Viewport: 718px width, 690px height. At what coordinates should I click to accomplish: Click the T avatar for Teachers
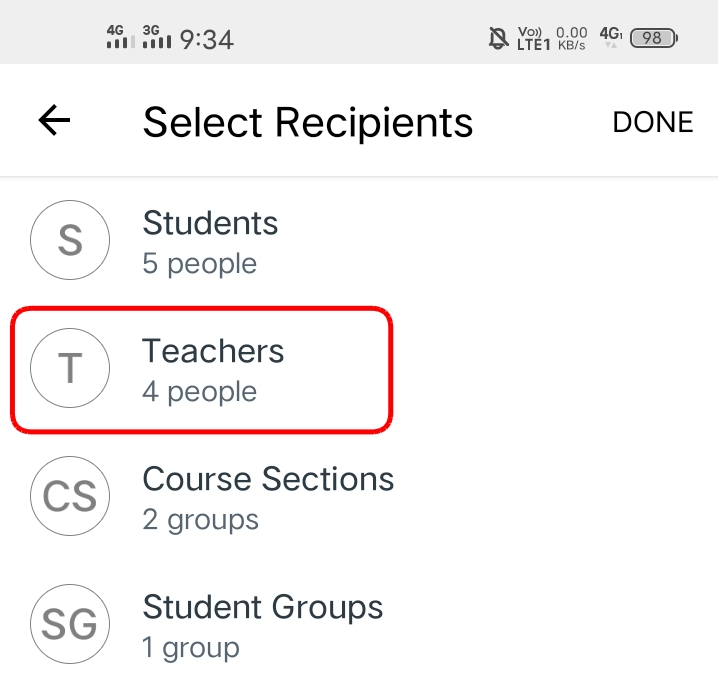tap(69, 368)
